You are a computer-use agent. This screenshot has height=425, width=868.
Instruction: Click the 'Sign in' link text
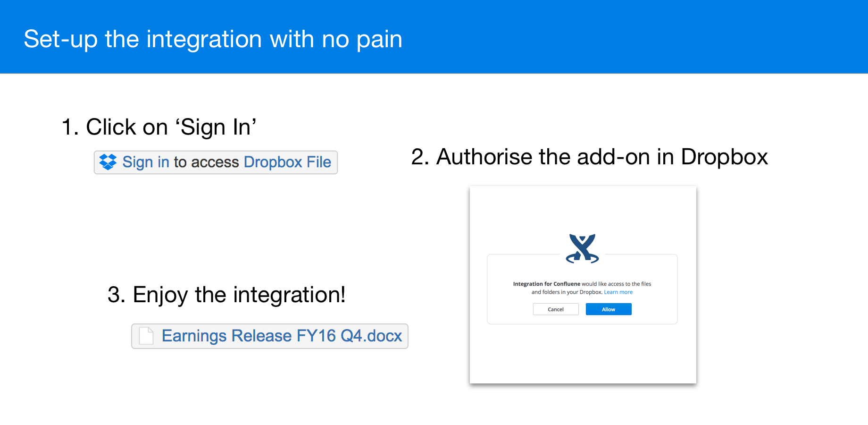(146, 162)
